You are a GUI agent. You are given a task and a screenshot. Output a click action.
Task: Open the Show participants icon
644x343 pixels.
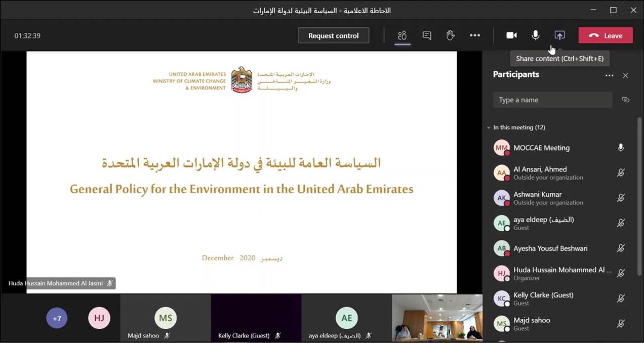click(x=402, y=35)
